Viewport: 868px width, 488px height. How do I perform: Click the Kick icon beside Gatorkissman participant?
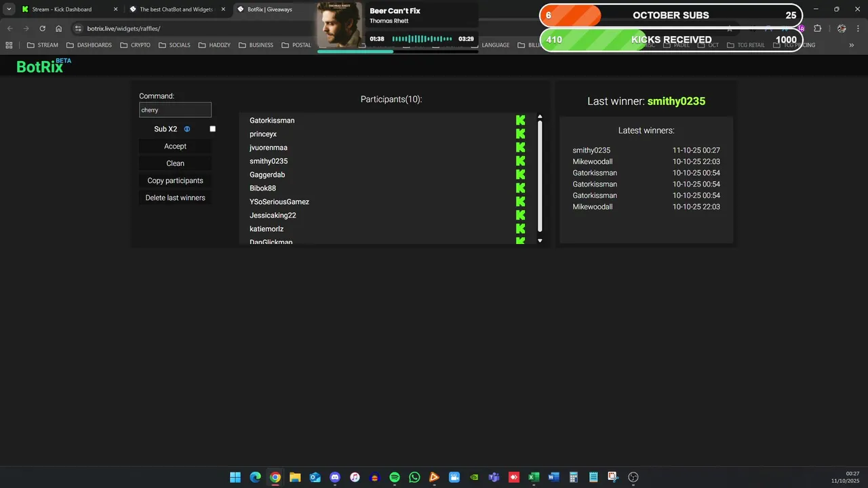click(520, 120)
